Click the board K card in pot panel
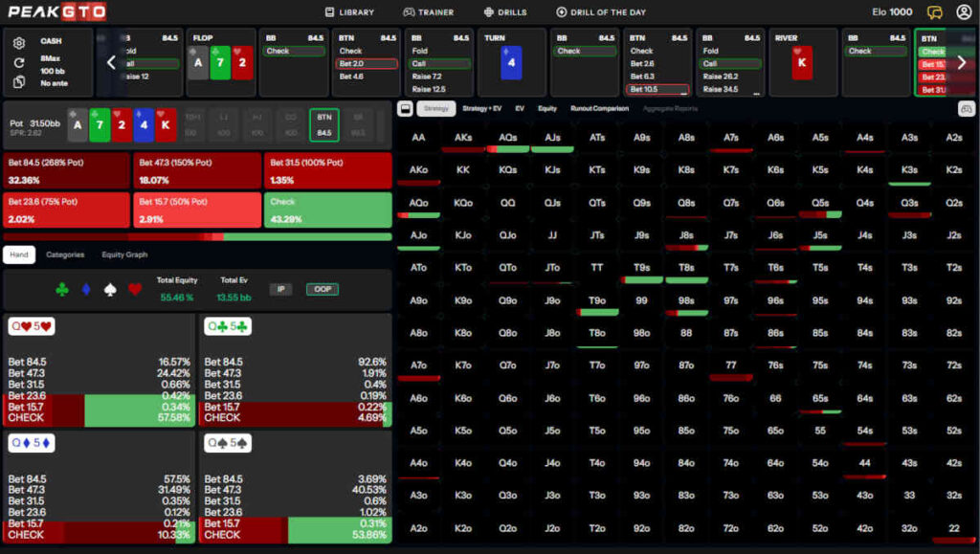Viewport: 980px width, 554px height. 166,124
